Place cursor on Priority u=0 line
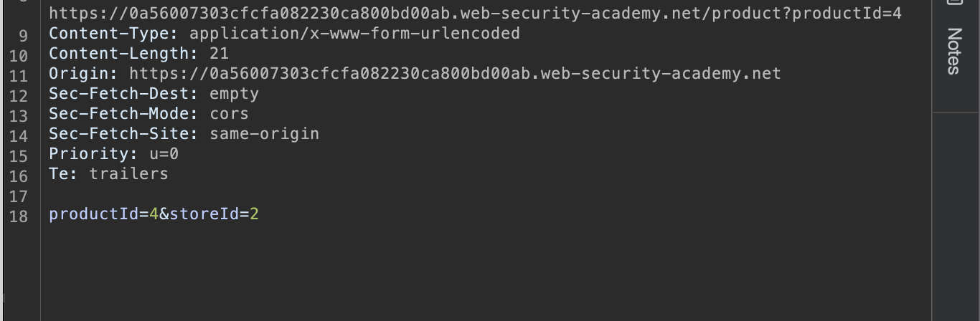The height and width of the screenshot is (321, 980). 113,153
